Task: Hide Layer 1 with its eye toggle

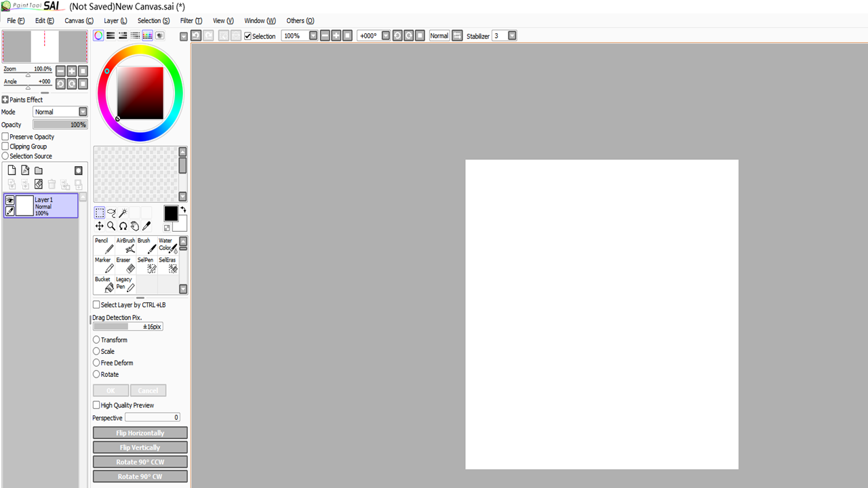Action: coord(10,199)
